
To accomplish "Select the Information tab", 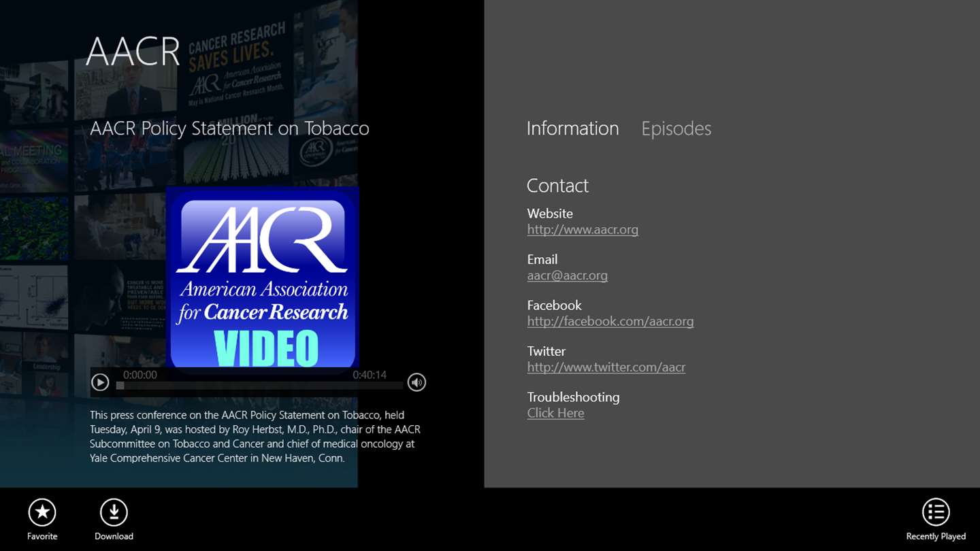I will tap(573, 129).
